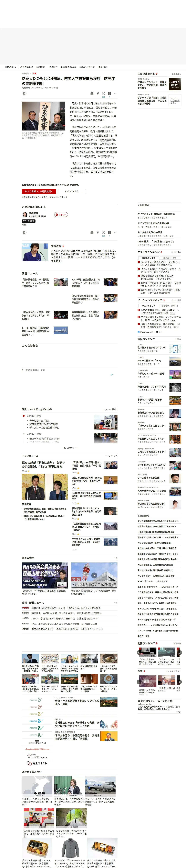The width and height of the screenshot is (186, 868).
Task: Open フォトギャラリー link beside 写真
Action: [x=174, y=671]
